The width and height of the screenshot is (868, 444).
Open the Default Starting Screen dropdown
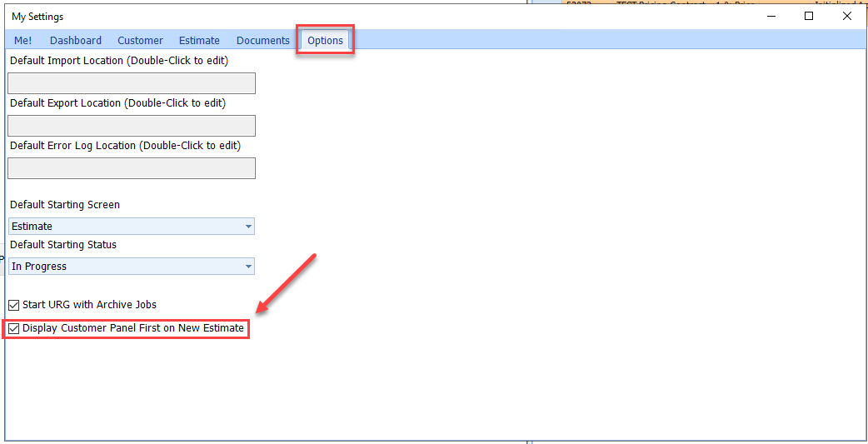pos(132,227)
